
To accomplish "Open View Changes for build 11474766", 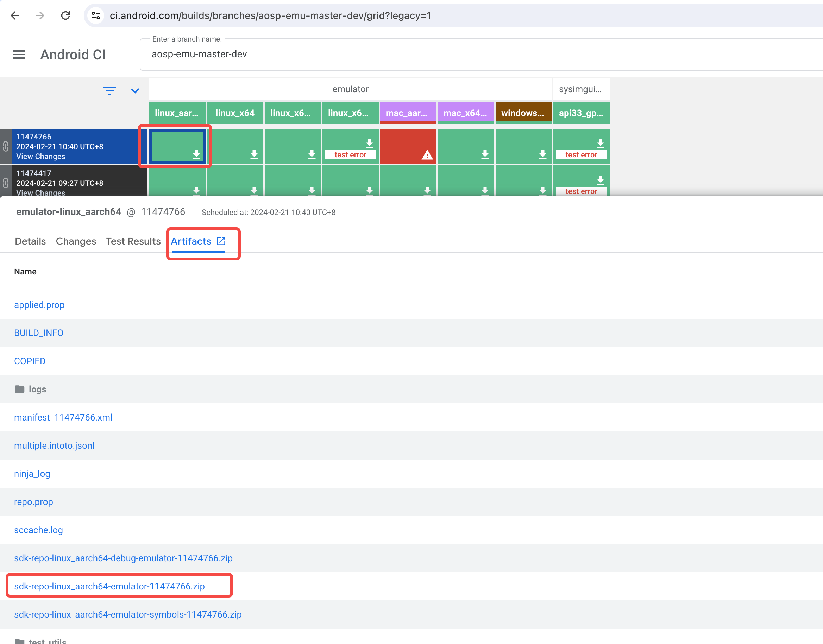I will [41, 157].
